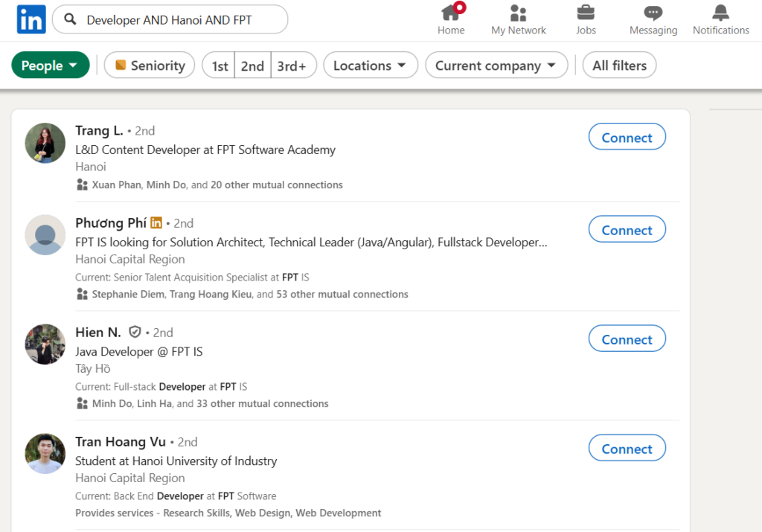Open the Jobs briefcase icon
The height and width of the screenshot is (532, 762).
coord(586,13)
